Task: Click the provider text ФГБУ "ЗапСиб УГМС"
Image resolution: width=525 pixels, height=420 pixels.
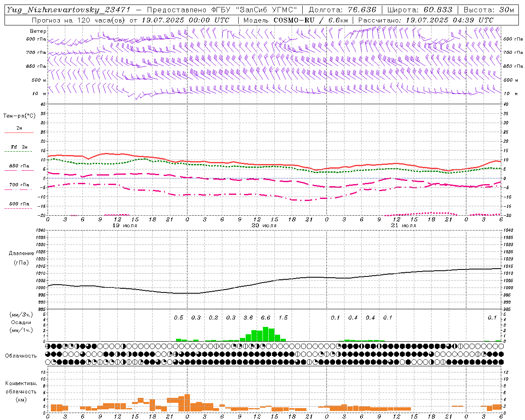Action: click(254, 10)
